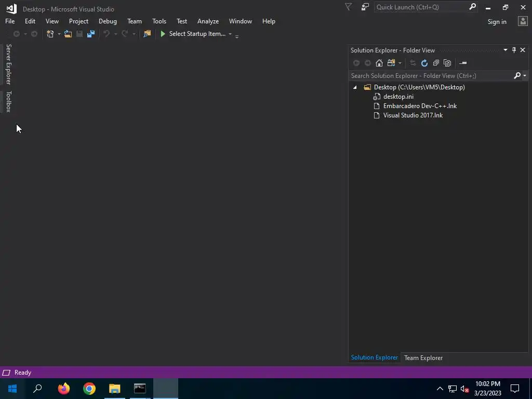Viewport: 532px width, 399px height.
Task: Click the Open File folder icon
Action: [68, 34]
